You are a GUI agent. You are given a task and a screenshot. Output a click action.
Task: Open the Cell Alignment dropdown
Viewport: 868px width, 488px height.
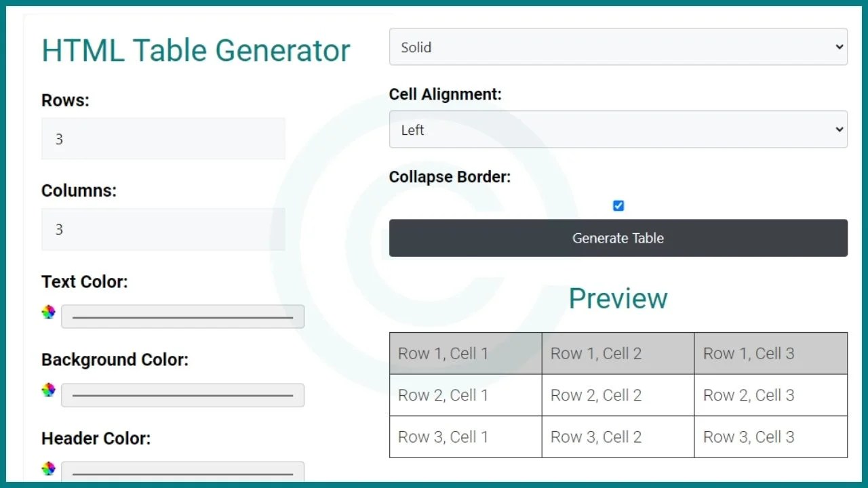point(618,129)
